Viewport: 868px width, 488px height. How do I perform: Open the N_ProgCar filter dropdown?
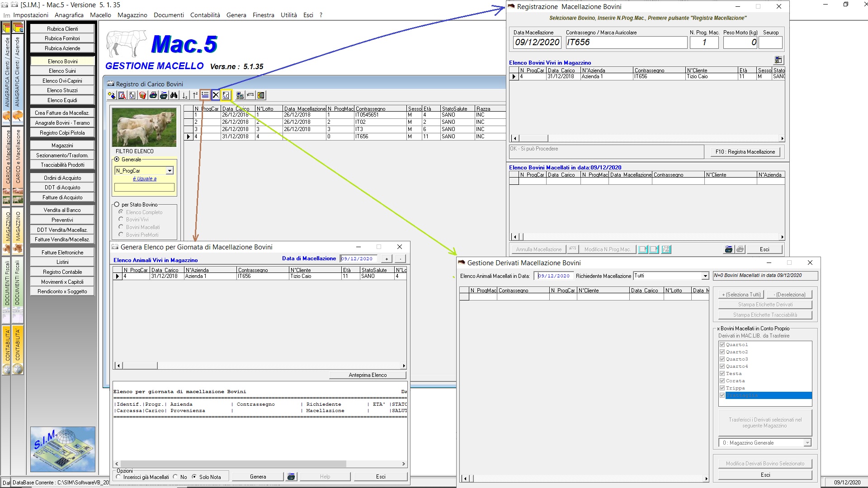click(170, 171)
